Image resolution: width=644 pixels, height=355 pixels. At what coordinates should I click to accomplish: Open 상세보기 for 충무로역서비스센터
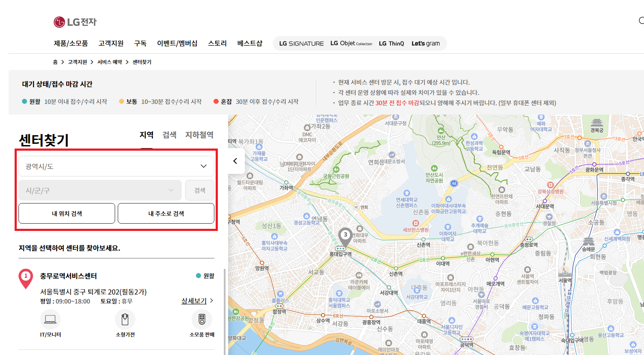pos(194,301)
